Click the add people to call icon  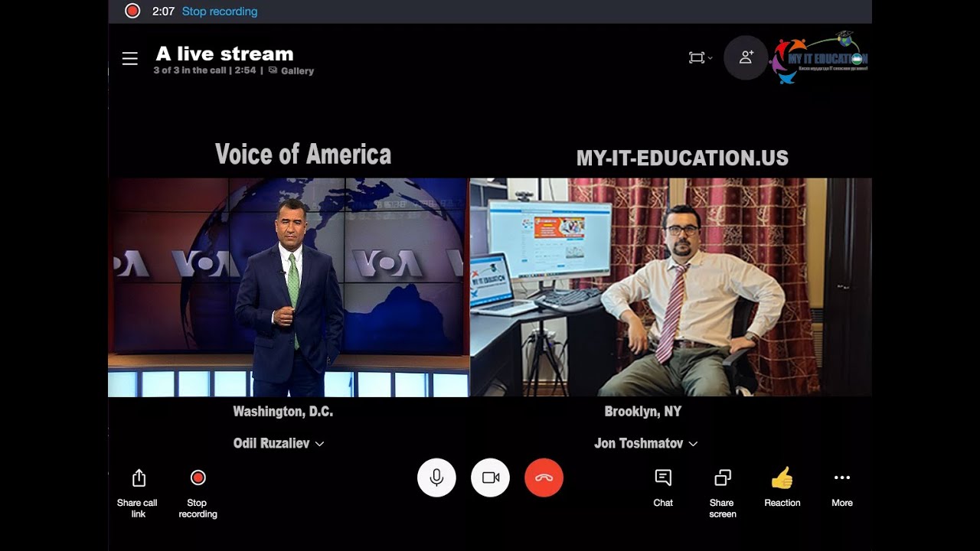(746, 57)
